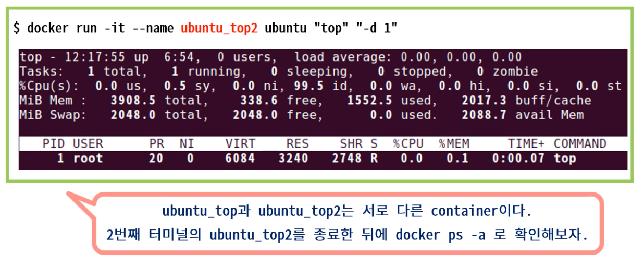Click the 'SHR' column header
This screenshot has width=644, height=266.
click(x=351, y=143)
